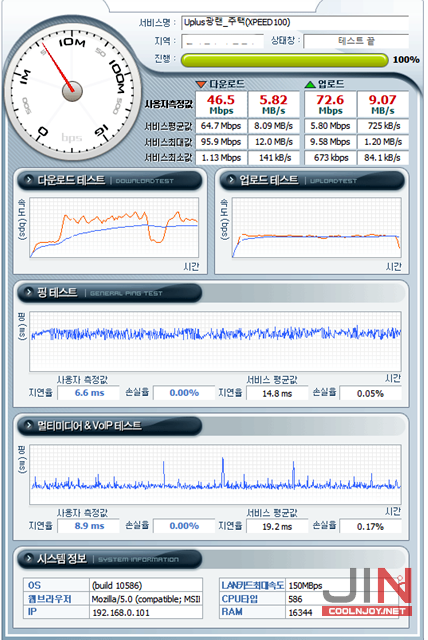Select the 8.9 ms VoIP latency value
This screenshot has width=428, height=640.
tap(89, 526)
